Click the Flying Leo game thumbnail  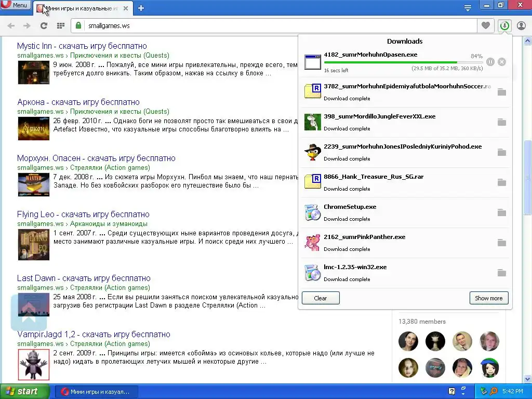pyautogui.click(x=34, y=245)
